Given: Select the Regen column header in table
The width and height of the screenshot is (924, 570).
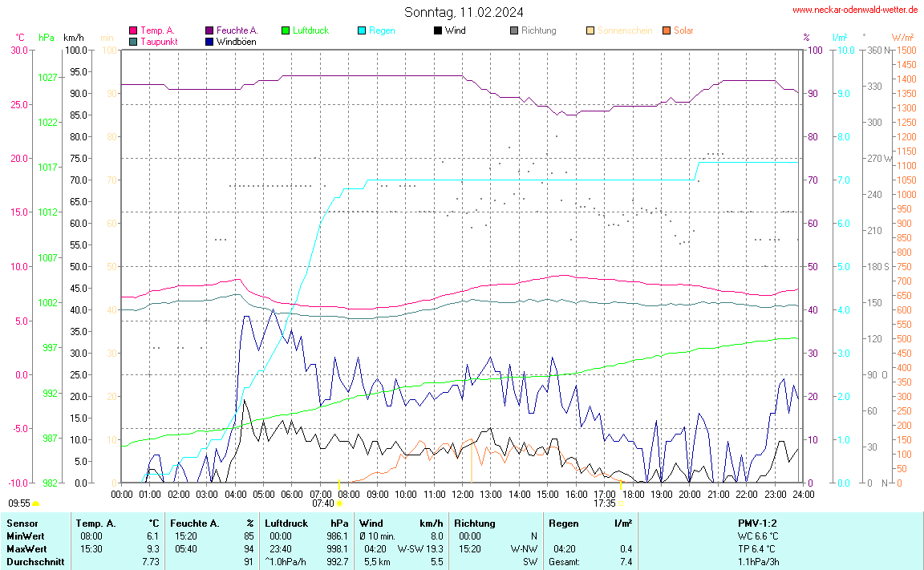Looking at the screenshot, I should [564, 524].
